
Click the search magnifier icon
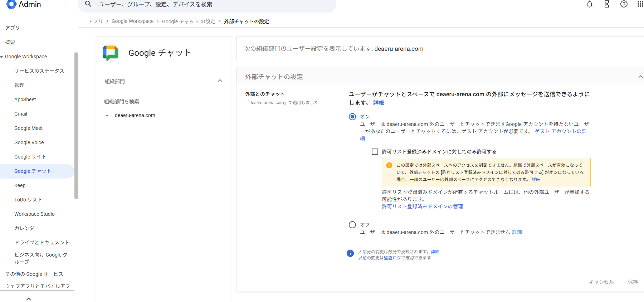pos(88,4)
